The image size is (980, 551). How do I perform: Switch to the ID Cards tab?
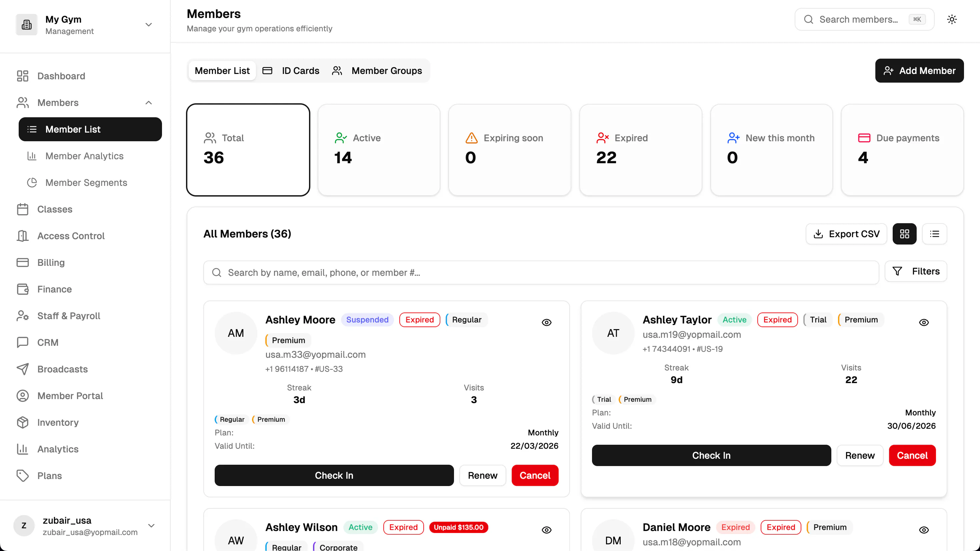click(x=291, y=71)
